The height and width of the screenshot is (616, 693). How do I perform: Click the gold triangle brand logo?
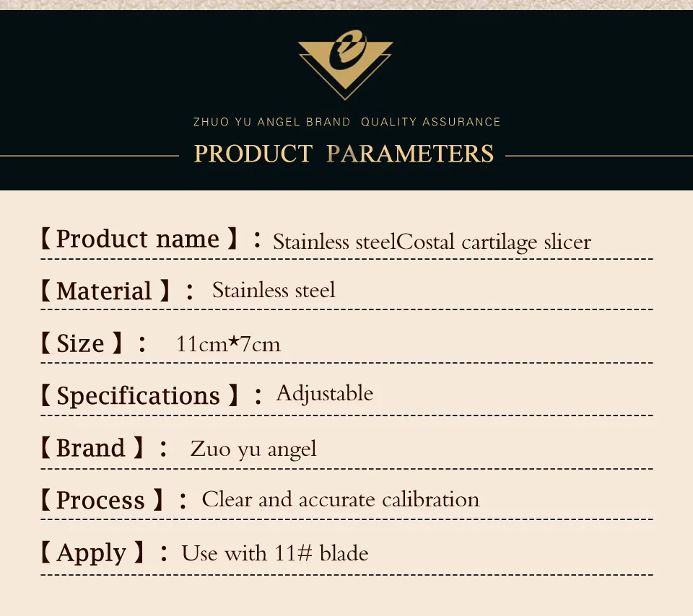(x=345, y=64)
